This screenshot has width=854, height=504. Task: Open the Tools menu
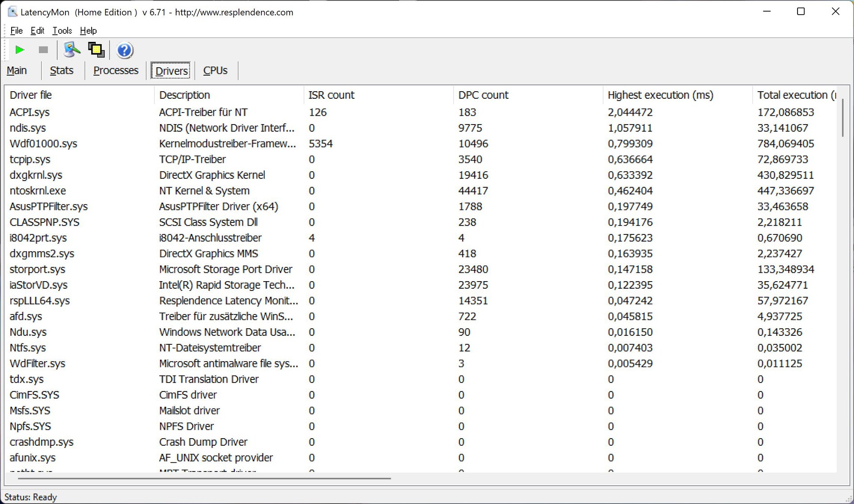coord(62,31)
